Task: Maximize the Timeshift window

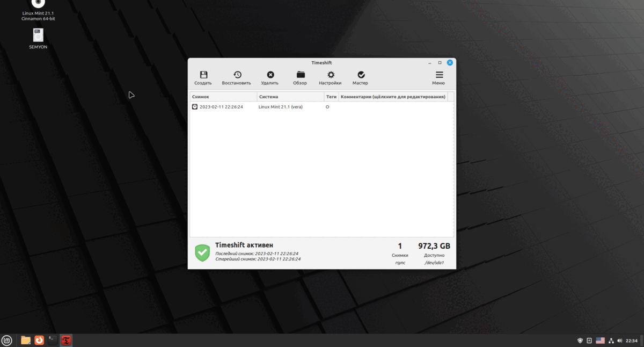Action: [440, 63]
